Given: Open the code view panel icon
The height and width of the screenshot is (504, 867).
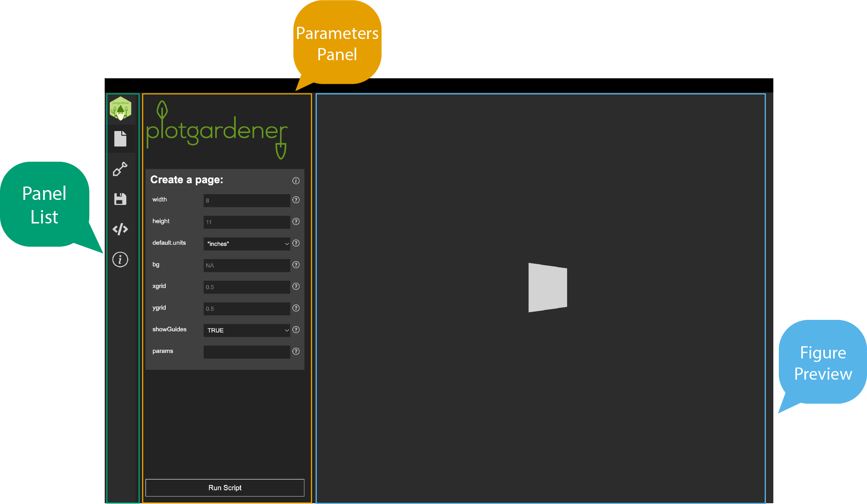Looking at the screenshot, I should (120, 229).
